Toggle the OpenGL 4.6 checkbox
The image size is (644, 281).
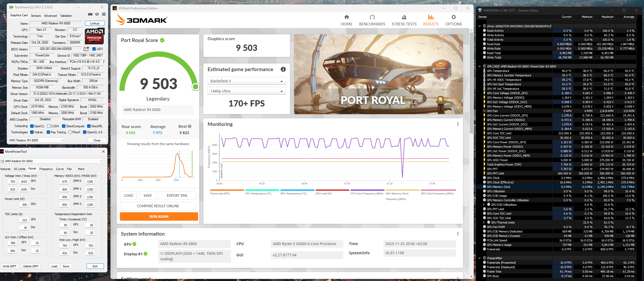[x=85, y=132]
